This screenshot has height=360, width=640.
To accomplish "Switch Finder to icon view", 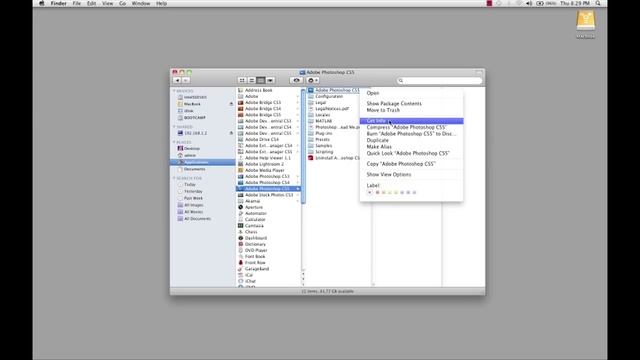I will click(242, 80).
